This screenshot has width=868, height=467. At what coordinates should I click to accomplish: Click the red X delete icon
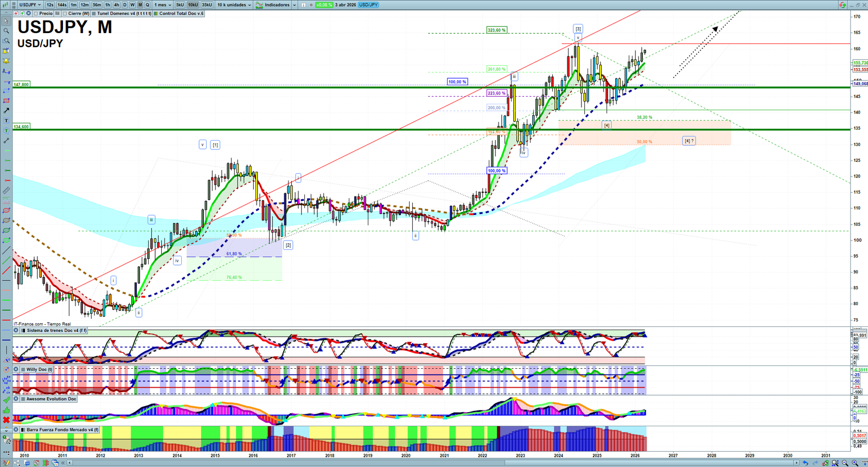click(x=6, y=420)
